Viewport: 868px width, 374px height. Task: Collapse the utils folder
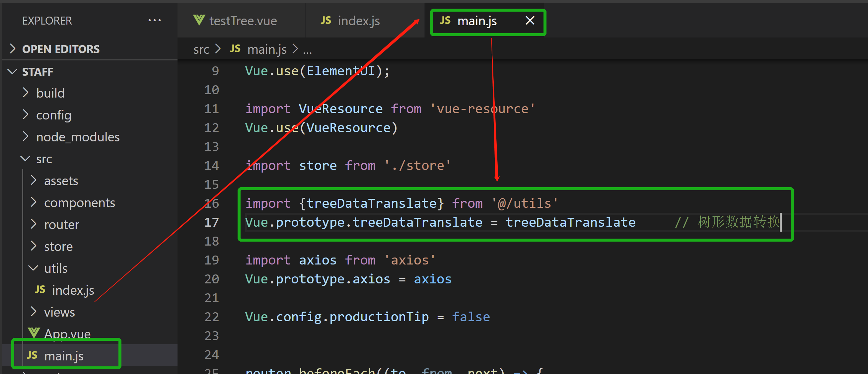(x=33, y=268)
